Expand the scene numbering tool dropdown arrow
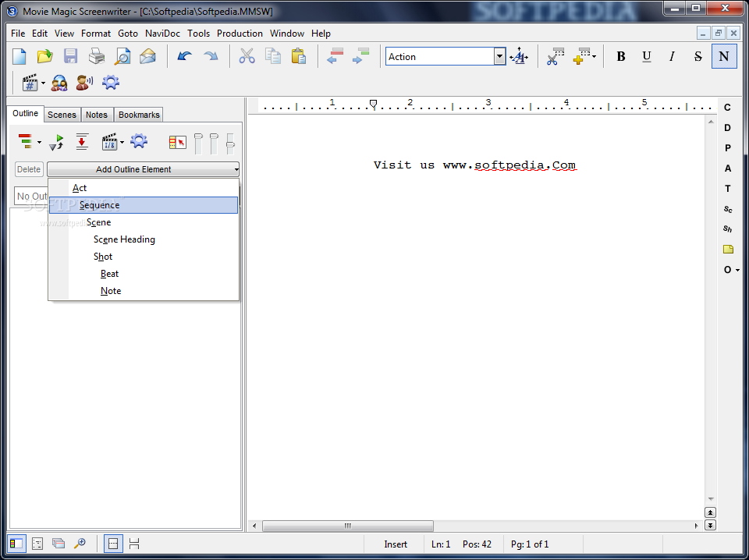Image resolution: width=749 pixels, height=560 pixels. [43, 83]
